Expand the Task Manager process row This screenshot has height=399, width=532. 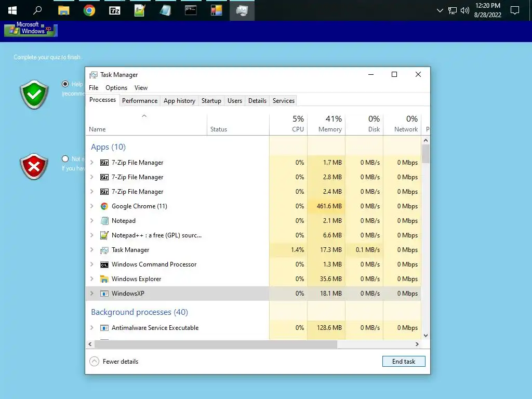[92, 250]
